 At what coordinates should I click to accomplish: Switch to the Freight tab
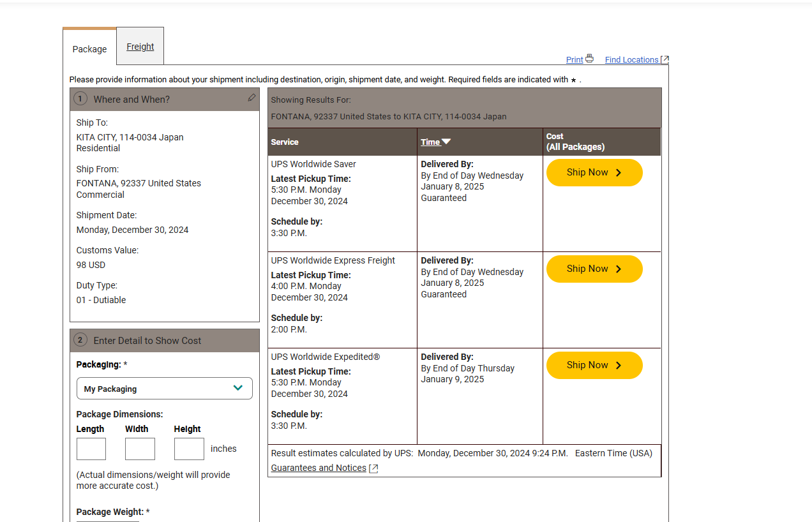click(x=140, y=47)
